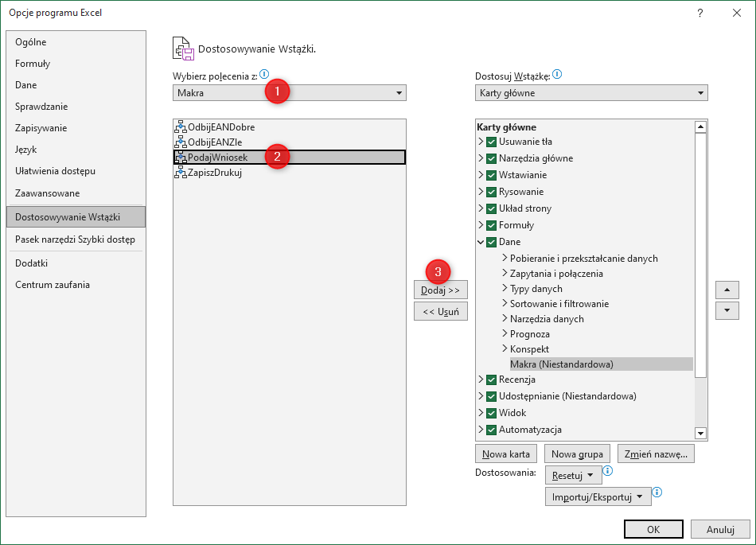This screenshot has width=756, height=545.
Task: Switch to Pasek narzędzi Szybki dostęp section
Action: 75,239
